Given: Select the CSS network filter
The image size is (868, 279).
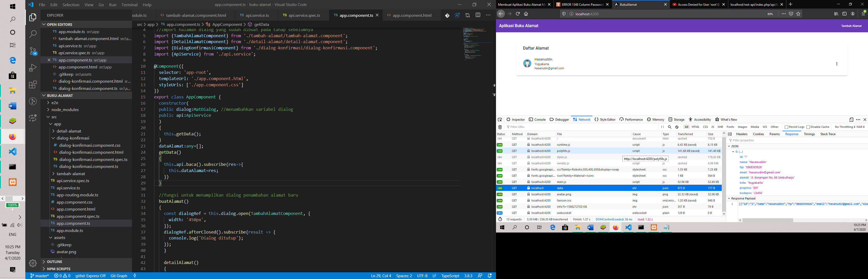Looking at the screenshot, I should click(x=705, y=127).
